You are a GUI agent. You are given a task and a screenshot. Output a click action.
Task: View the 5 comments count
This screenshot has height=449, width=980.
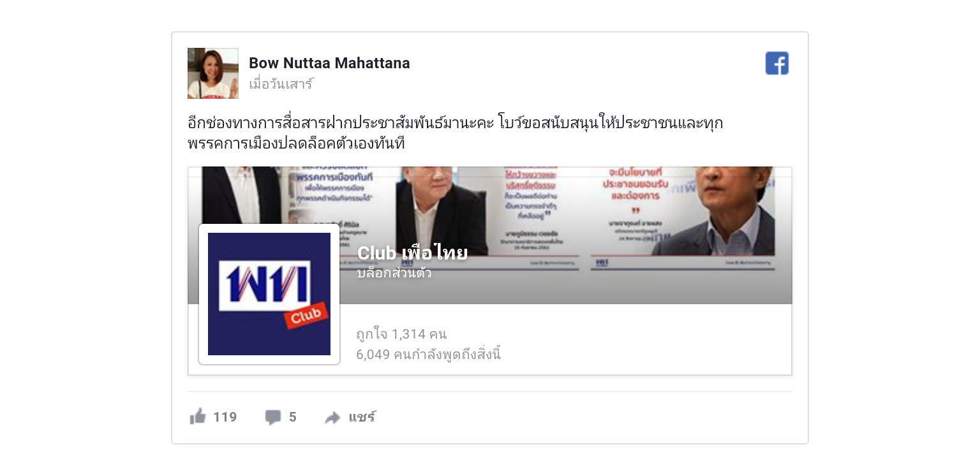(293, 417)
